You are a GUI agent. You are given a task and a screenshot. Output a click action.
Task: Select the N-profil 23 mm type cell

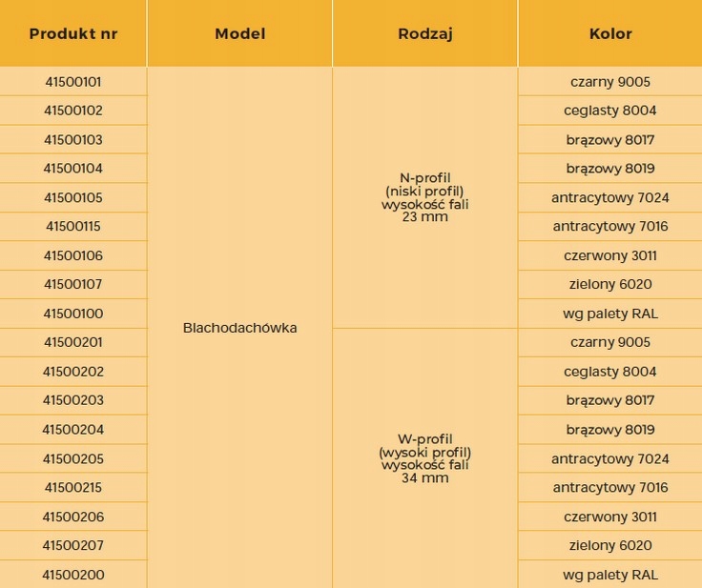(x=424, y=197)
